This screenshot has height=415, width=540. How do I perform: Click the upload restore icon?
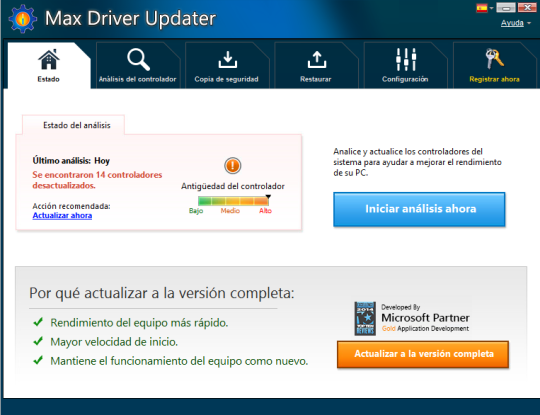pos(317,60)
